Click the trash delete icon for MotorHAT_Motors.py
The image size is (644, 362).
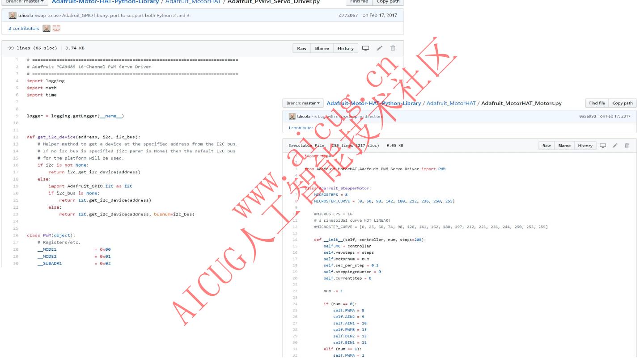[627, 146]
